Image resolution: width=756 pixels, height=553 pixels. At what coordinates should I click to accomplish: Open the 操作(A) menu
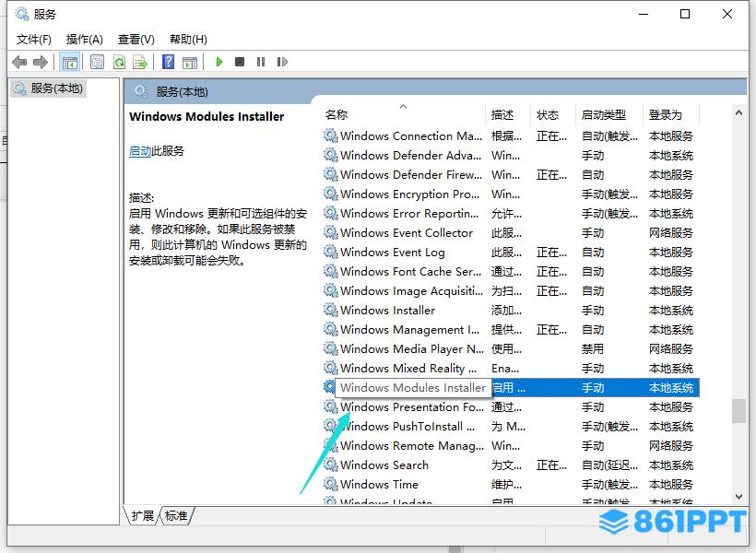(85, 39)
